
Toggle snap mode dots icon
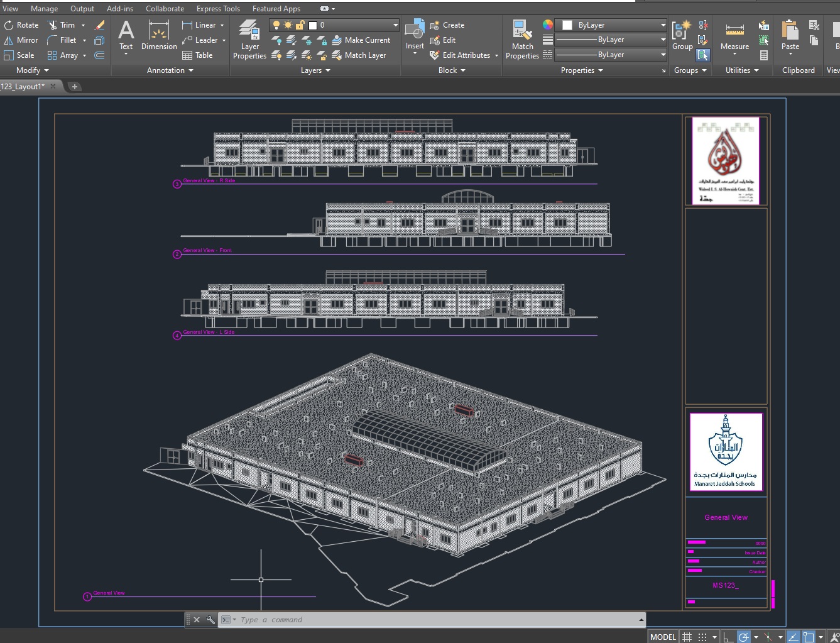(702, 637)
